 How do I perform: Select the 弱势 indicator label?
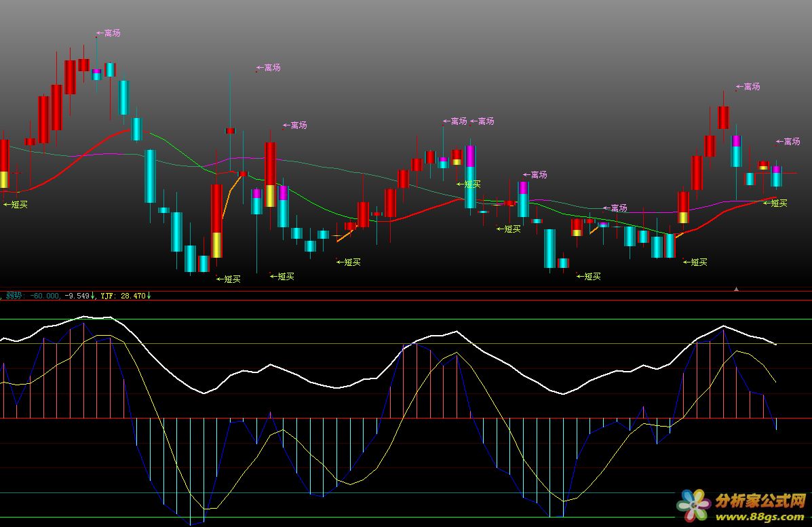click(14, 296)
